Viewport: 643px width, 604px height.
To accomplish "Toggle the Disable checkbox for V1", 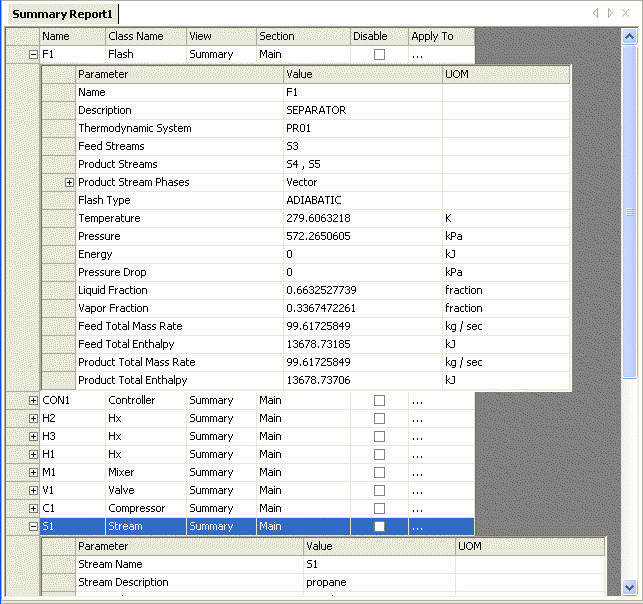I will (379, 491).
